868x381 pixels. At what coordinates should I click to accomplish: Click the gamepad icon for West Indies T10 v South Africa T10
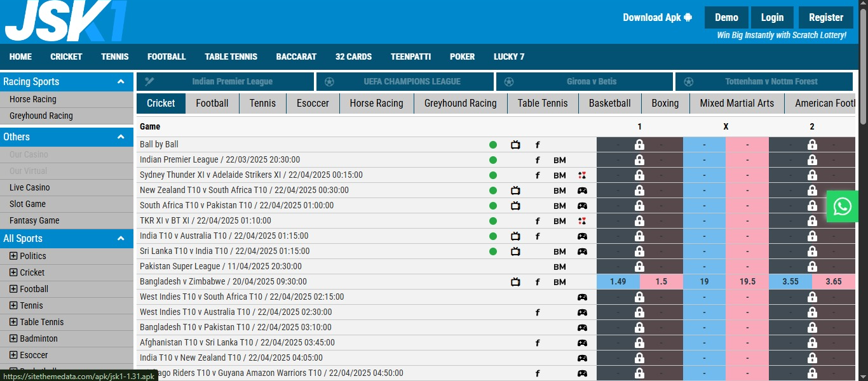[x=582, y=297]
